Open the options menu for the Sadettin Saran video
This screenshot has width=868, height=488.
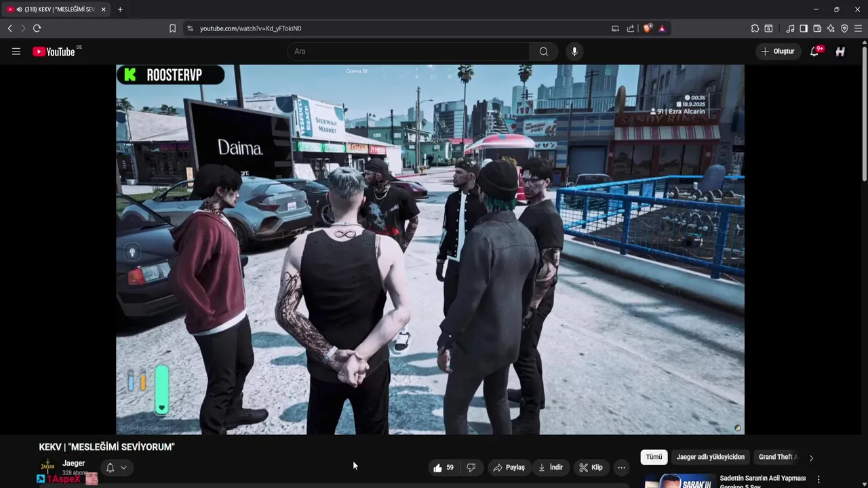[x=818, y=480]
